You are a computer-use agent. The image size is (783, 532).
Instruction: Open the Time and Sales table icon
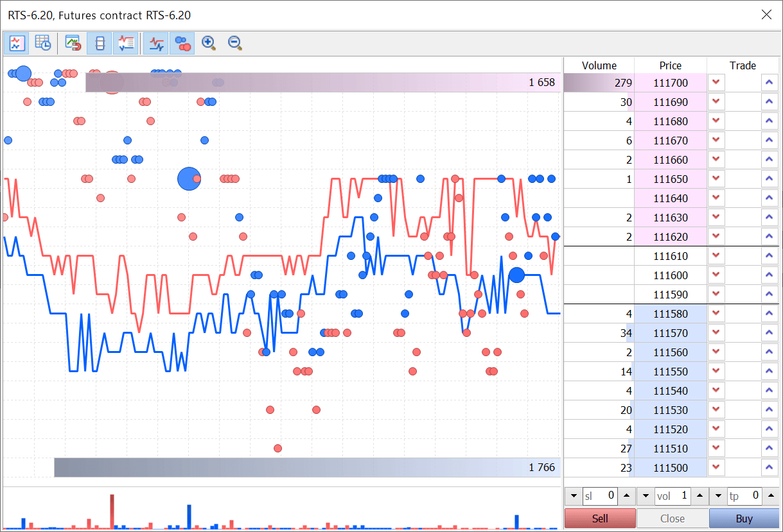coord(43,43)
